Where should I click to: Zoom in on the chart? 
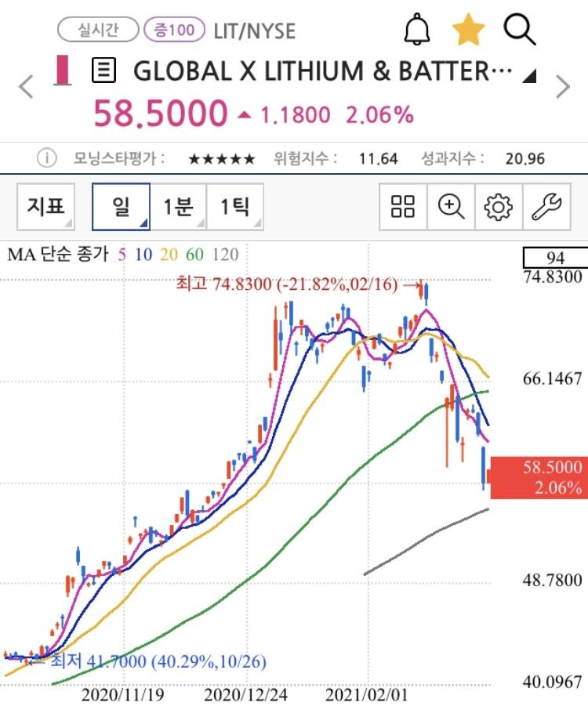click(x=451, y=207)
